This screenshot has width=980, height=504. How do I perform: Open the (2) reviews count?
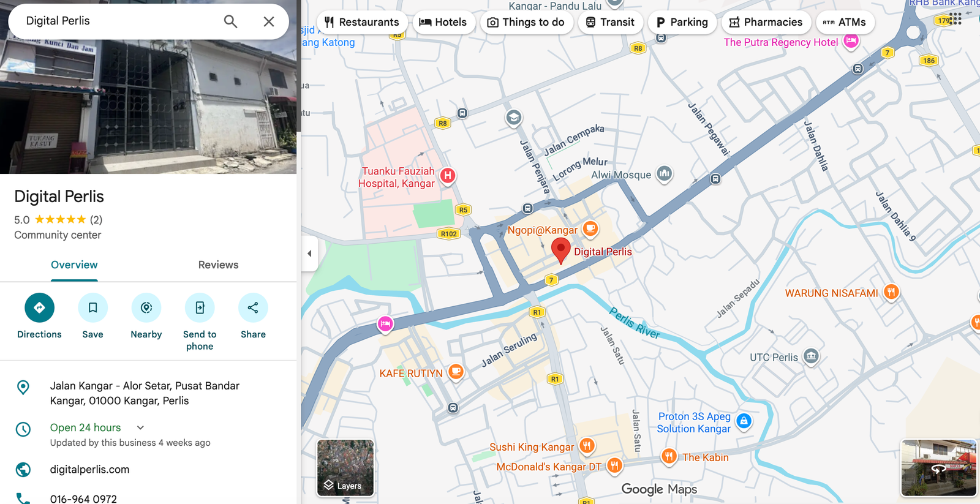pyautogui.click(x=96, y=219)
